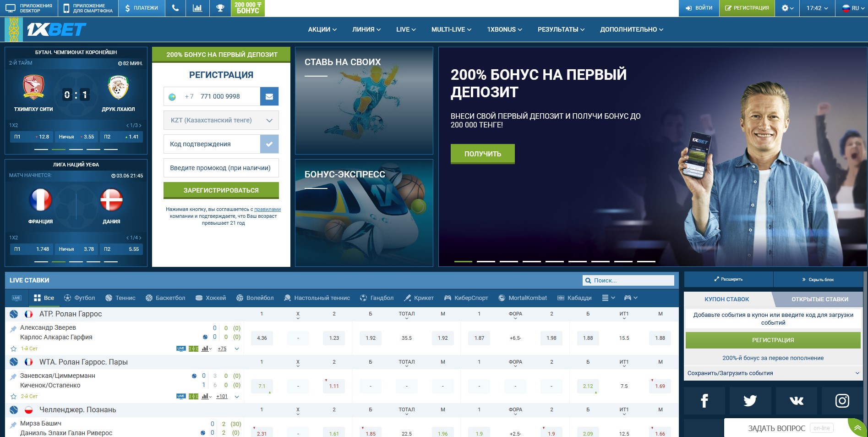Viewport: 868px width, 437px height.
Task: Open the правилами rules link
Action: (x=267, y=209)
